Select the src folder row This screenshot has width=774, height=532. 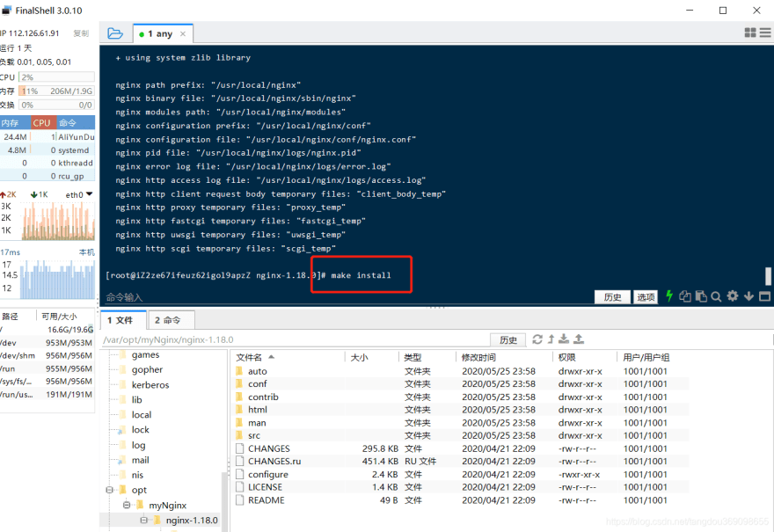pyautogui.click(x=461, y=435)
